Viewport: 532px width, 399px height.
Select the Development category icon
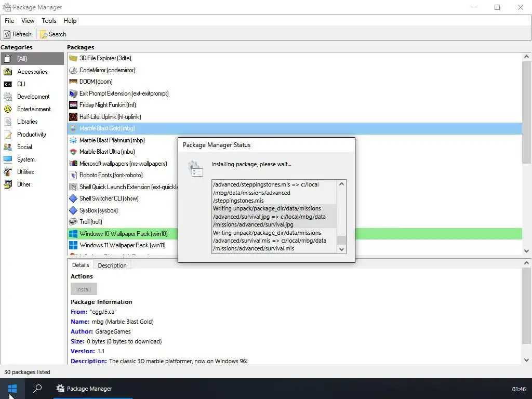click(x=8, y=97)
